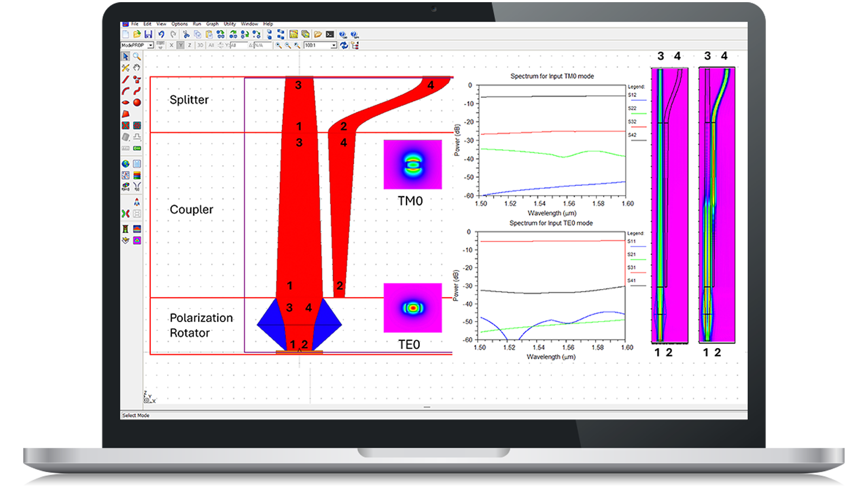The image size is (868, 488).
Task: Open the Graph menu
Action: click(x=213, y=24)
